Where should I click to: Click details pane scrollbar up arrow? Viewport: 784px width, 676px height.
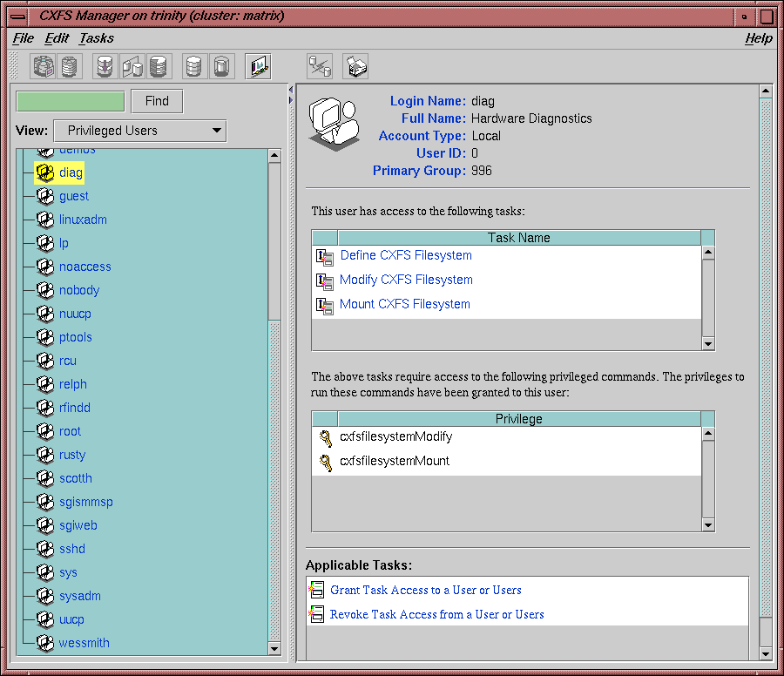766,91
